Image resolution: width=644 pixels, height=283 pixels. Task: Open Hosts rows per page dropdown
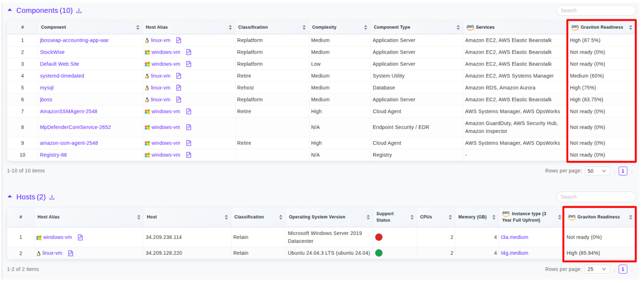[x=597, y=269]
